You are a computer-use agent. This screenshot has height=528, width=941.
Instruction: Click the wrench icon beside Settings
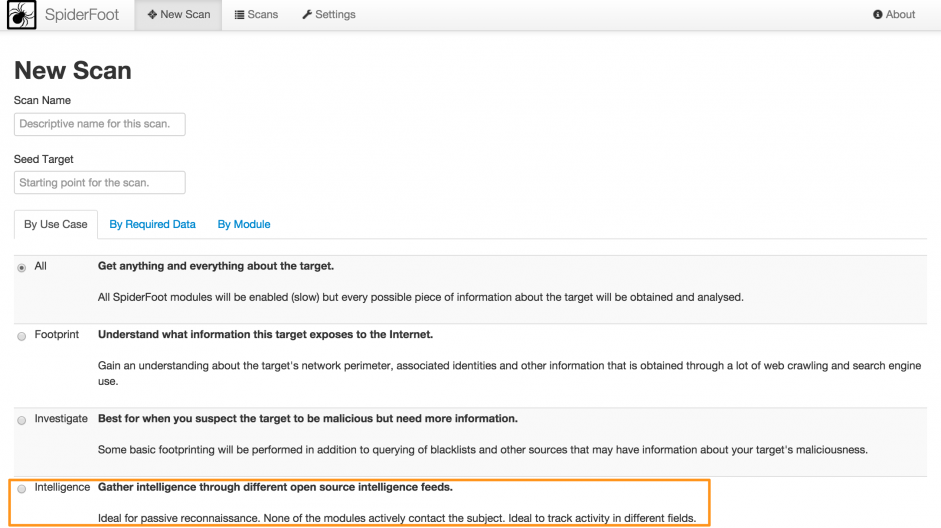coord(307,15)
